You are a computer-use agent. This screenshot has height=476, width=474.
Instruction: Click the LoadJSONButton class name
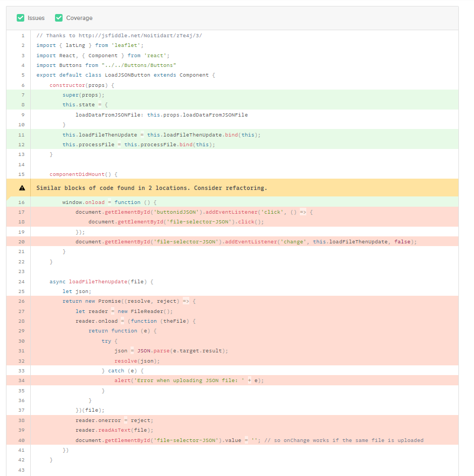tap(127, 75)
